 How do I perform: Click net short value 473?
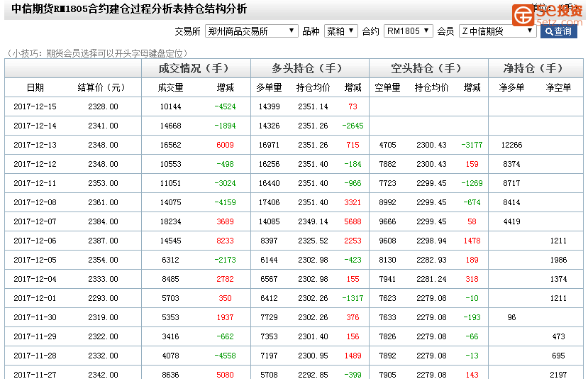(x=558, y=336)
